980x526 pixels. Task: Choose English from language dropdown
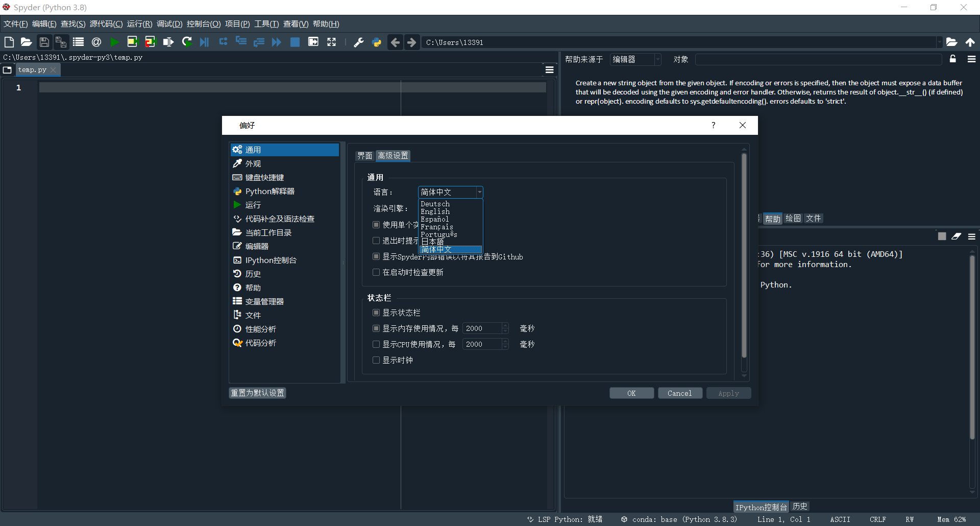click(450, 211)
